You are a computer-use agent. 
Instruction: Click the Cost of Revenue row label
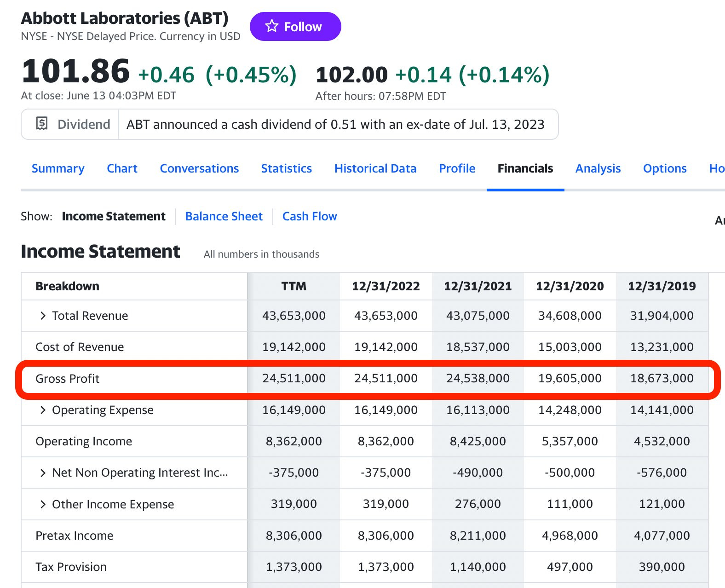[80, 347]
